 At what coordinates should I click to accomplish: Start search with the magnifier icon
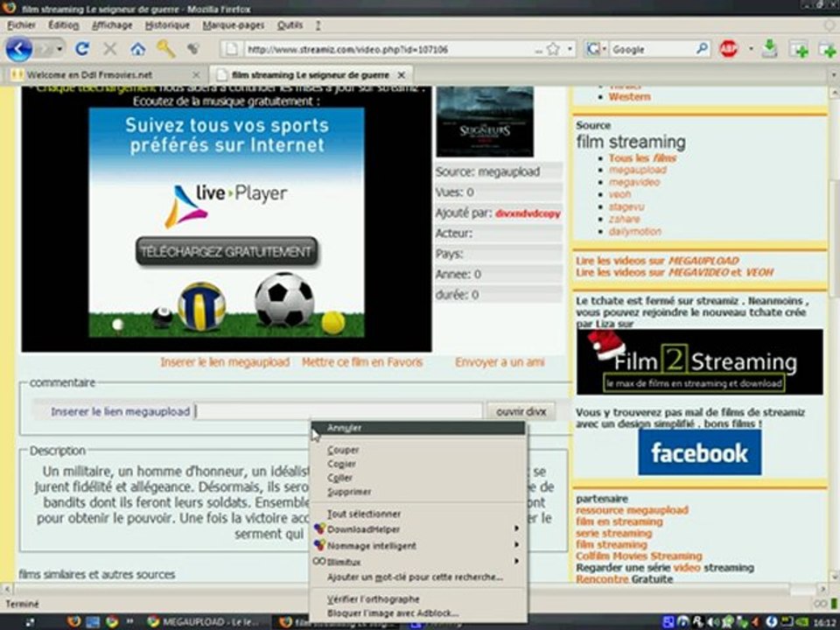(x=701, y=49)
